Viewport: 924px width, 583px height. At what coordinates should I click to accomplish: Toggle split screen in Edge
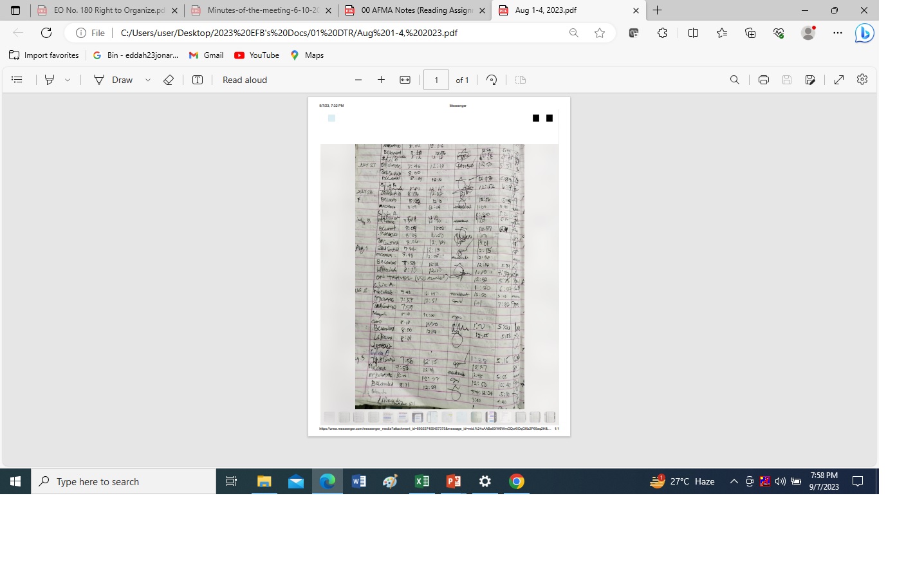pos(693,33)
